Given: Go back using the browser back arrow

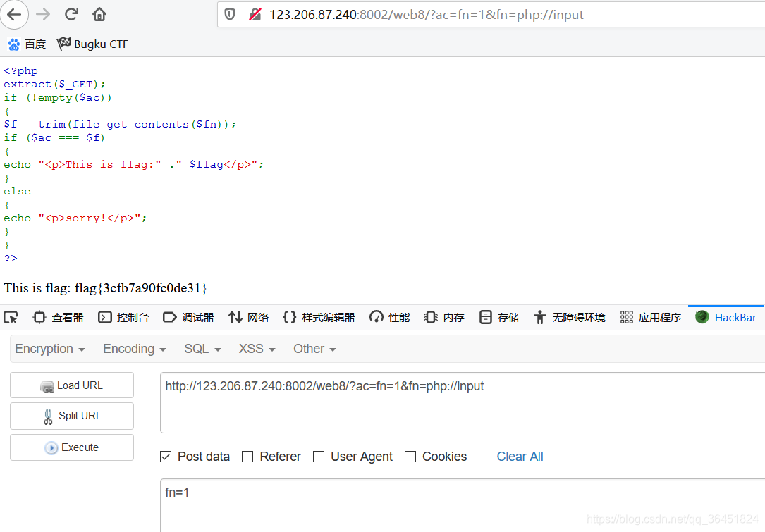Looking at the screenshot, I should pyautogui.click(x=14, y=15).
